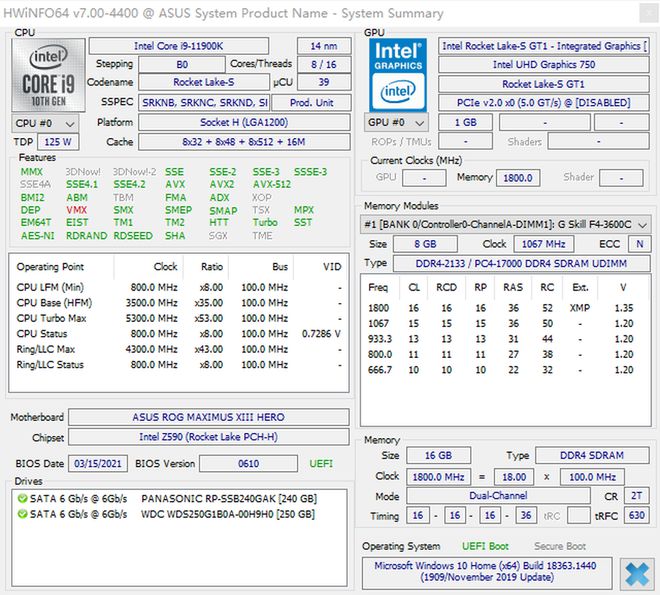The image size is (660, 595).
Task: Click the total memory size 16 GB field
Action: 438,455
